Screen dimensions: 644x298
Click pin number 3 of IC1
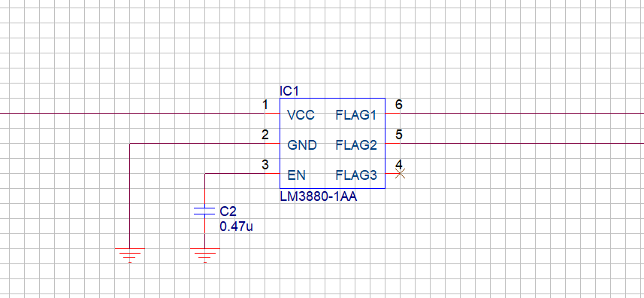tap(265, 165)
